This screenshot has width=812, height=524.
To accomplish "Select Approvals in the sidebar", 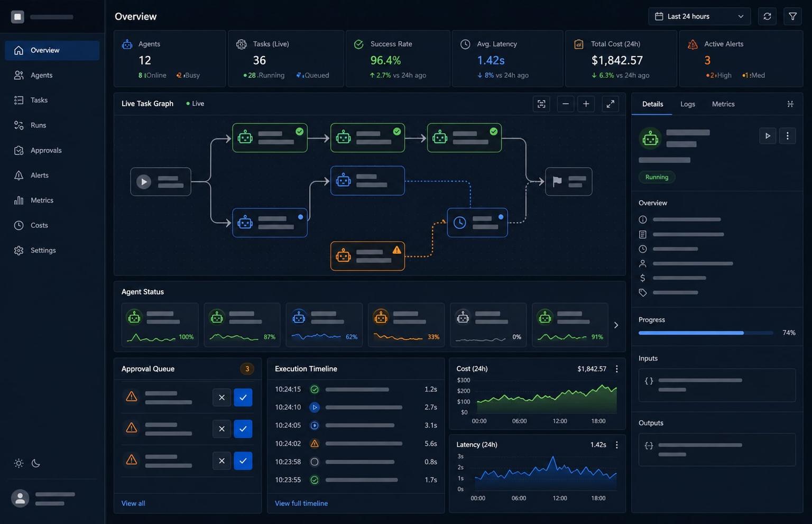I will pos(52,150).
